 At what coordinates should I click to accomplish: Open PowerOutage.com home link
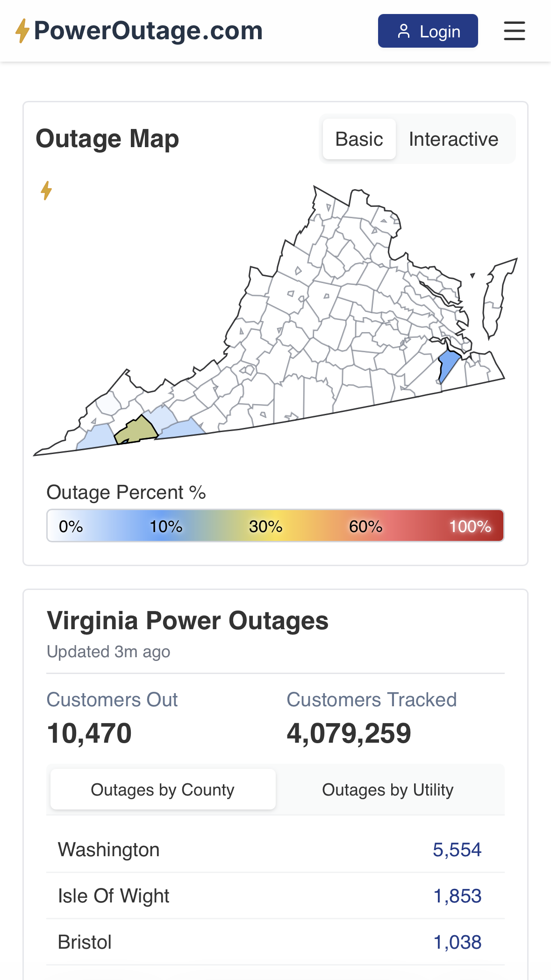(148, 31)
